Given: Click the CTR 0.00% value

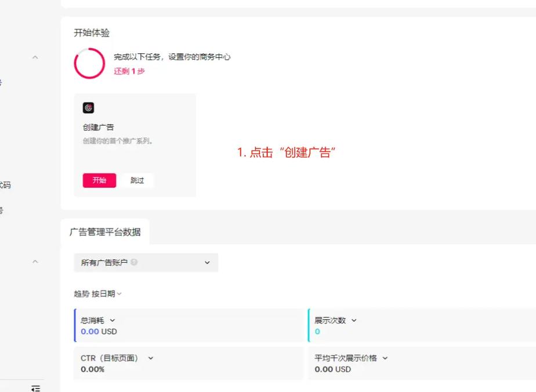Looking at the screenshot, I should (92, 369).
